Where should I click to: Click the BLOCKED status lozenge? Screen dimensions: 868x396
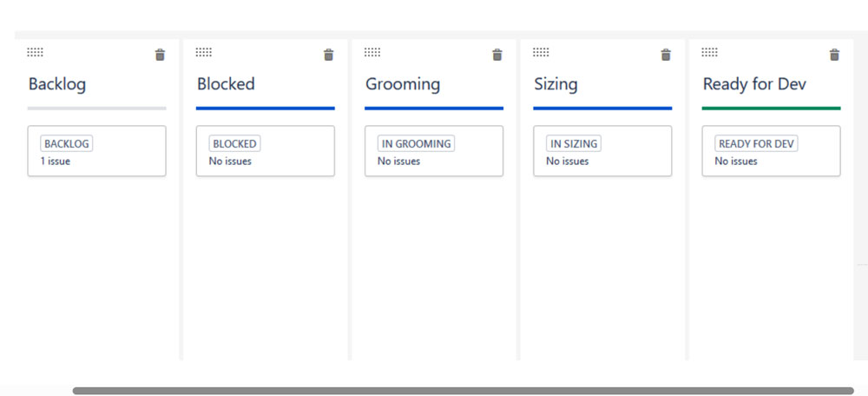[234, 143]
